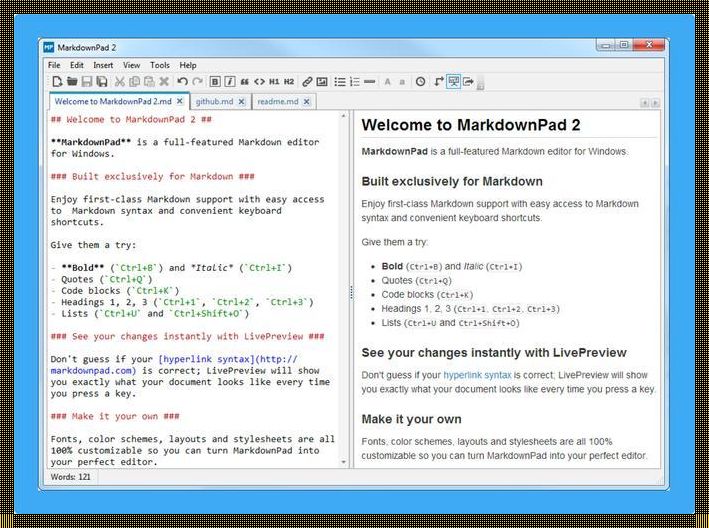709x528 pixels.
Task: Save document with the single floppy disk icon
Action: [87, 82]
